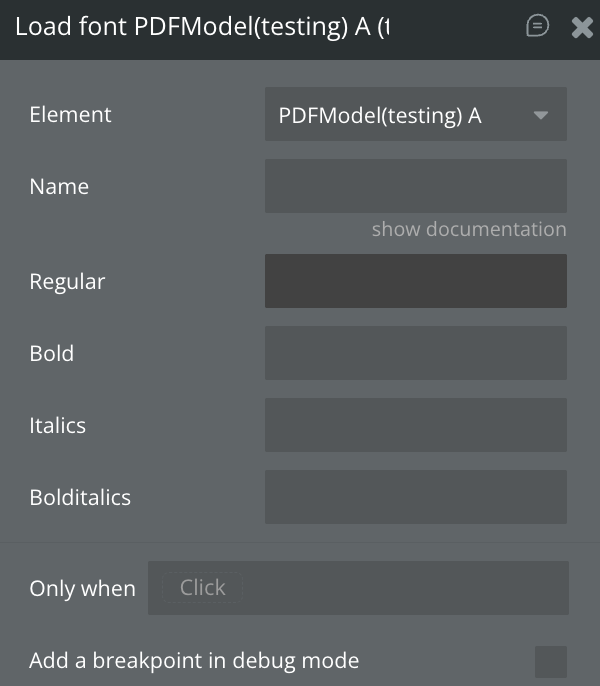The width and height of the screenshot is (600, 686).
Task: Click the Italics label text
Action: pos(57,425)
